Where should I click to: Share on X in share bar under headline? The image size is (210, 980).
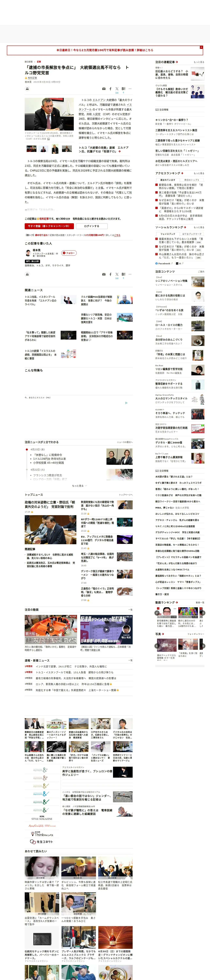[x=117, y=89]
